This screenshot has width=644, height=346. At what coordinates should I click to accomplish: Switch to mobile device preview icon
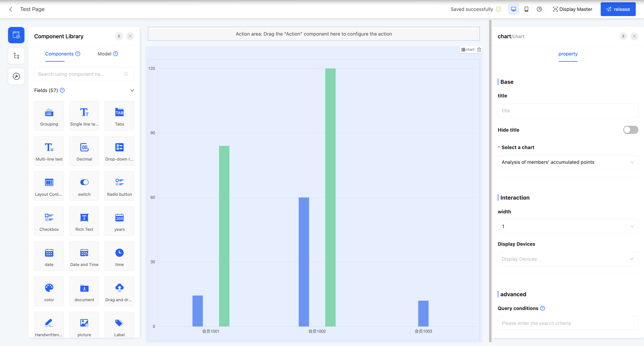(526, 9)
